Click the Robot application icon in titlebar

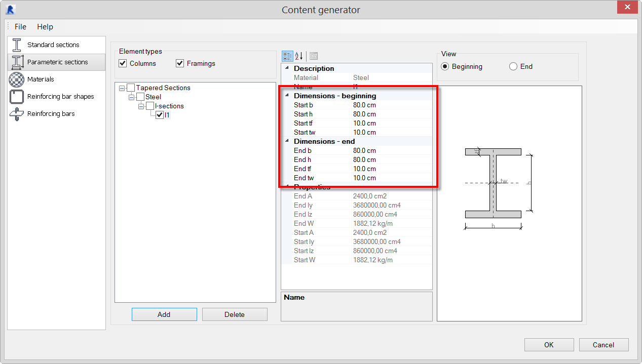point(11,9)
